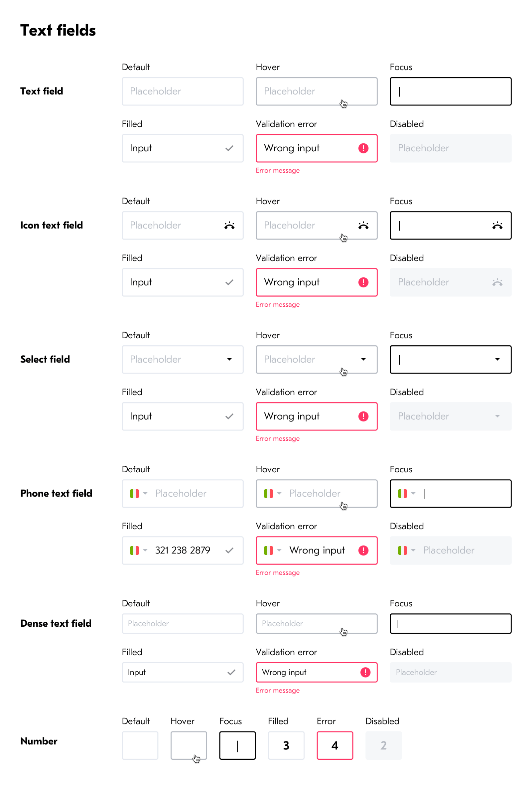Click the filled Number field showing 3
This screenshot has width=532, height=785.
tap(286, 746)
